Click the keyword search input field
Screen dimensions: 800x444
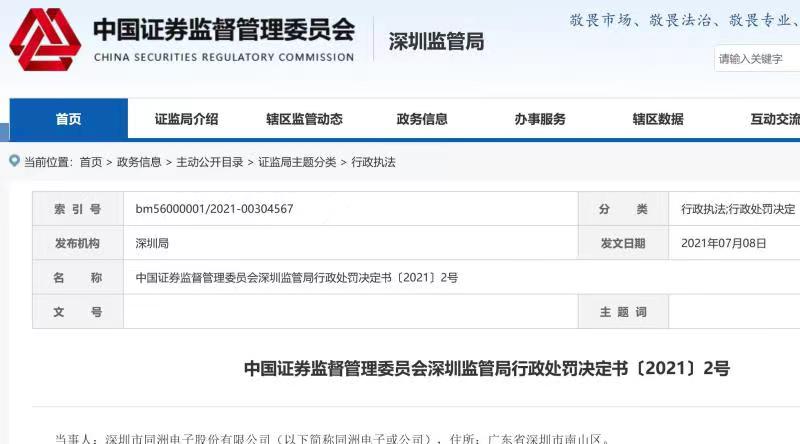tap(757, 59)
